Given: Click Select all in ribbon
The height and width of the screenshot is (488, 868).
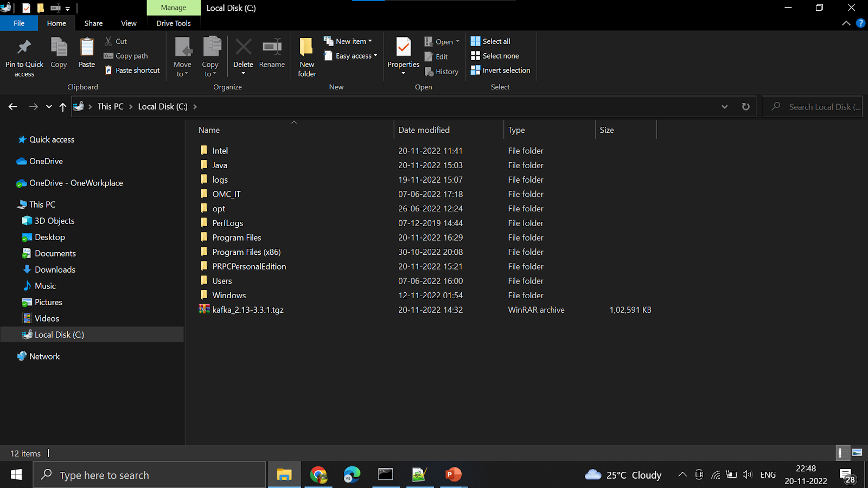Looking at the screenshot, I should [490, 41].
